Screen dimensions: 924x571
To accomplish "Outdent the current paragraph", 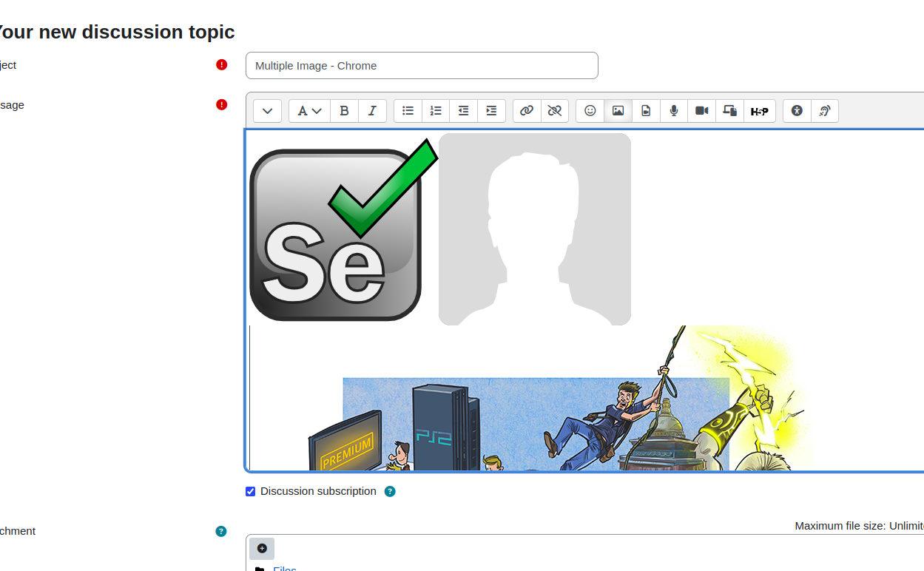I will point(464,111).
